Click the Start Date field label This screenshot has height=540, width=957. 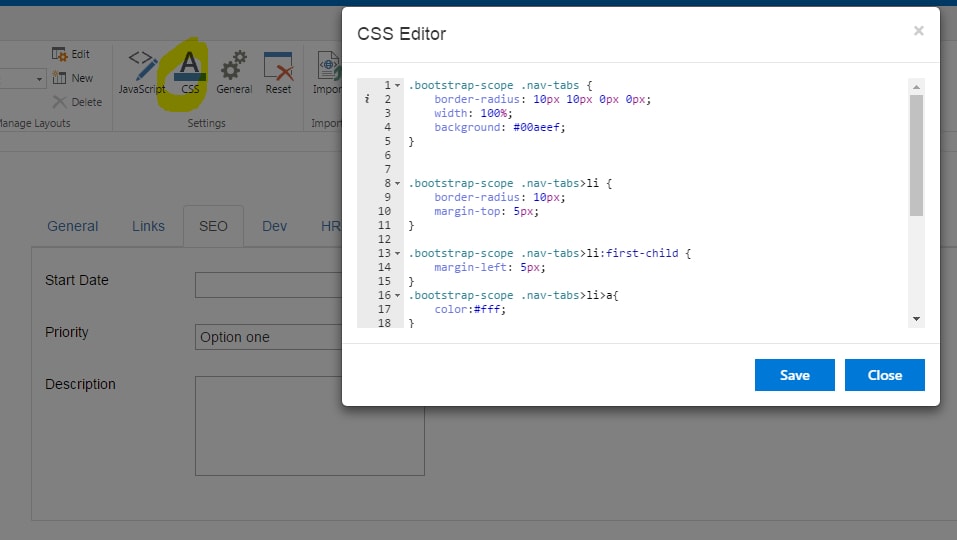coord(77,280)
